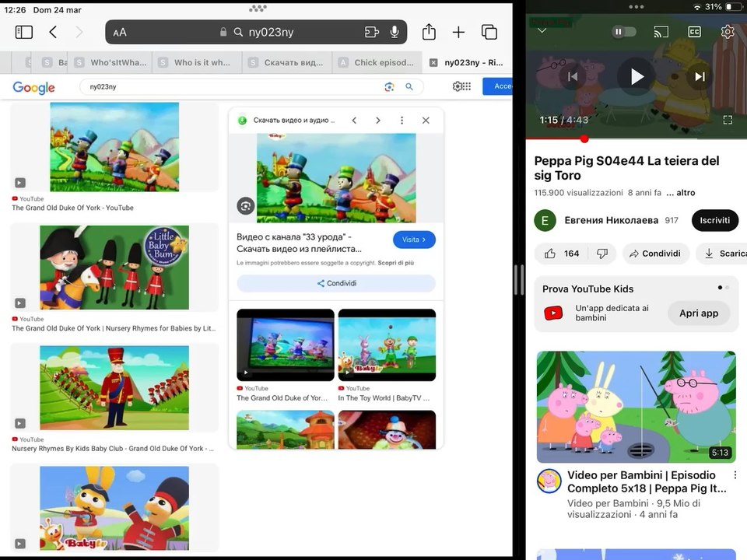747x560 pixels.
Task: Tap the microphone icon in address bar
Action: 395,32
